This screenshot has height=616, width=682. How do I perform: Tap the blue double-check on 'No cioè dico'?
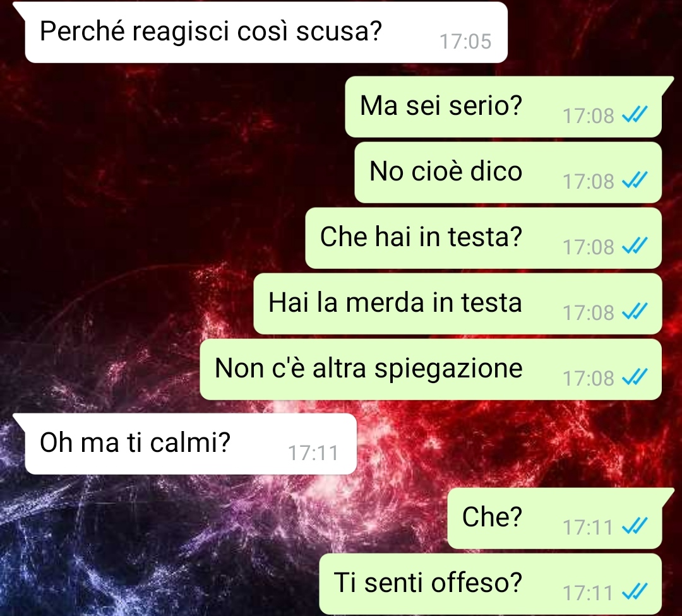click(x=635, y=180)
